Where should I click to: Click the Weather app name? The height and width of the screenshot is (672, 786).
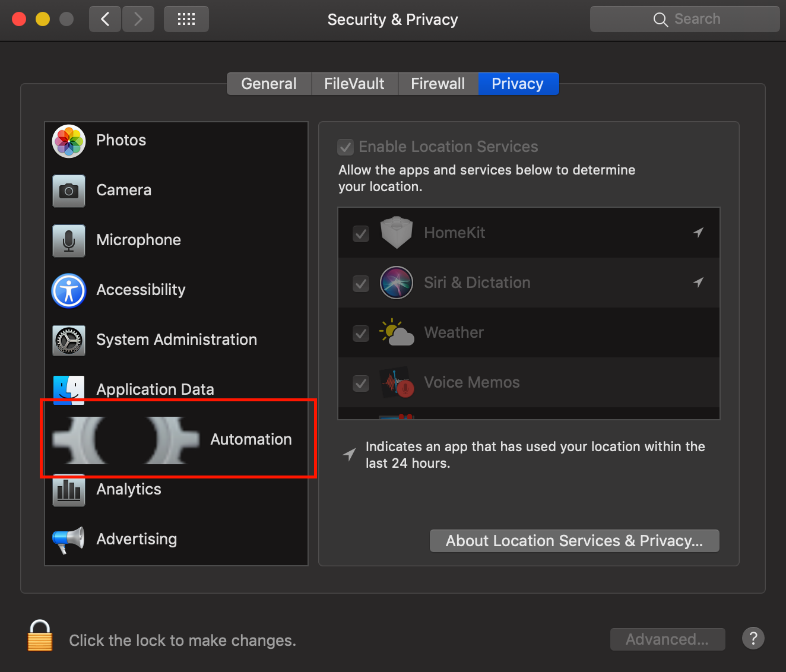click(x=454, y=332)
